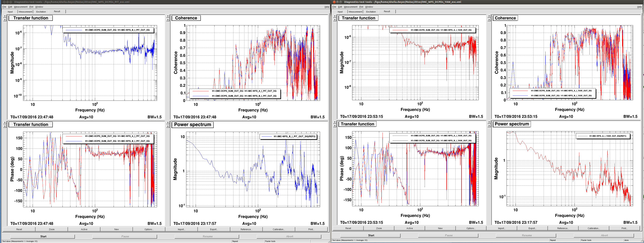The height and width of the screenshot is (243, 644).
Task: Click Export... button in YAW window
Action: [532, 228]
